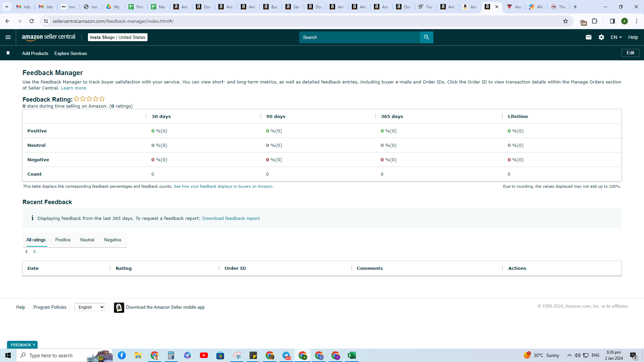Switch to the Negative tab
The width and height of the screenshot is (644, 362).
[113, 240]
